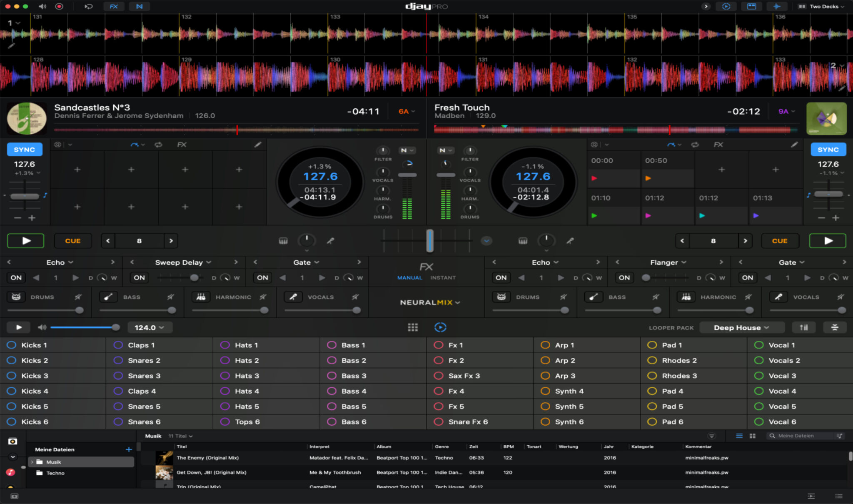Open the split-screen video view icon
This screenshot has height=504, width=853.
(752, 6)
